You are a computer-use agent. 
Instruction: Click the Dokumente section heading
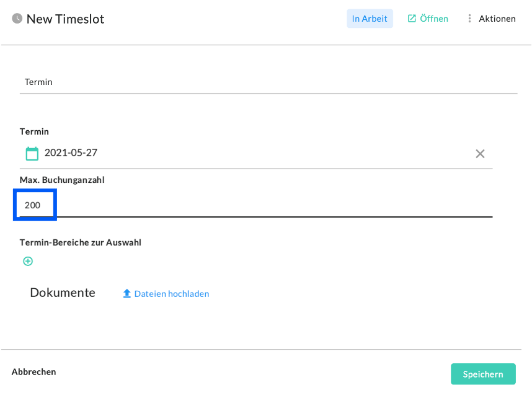pyautogui.click(x=63, y=293)
